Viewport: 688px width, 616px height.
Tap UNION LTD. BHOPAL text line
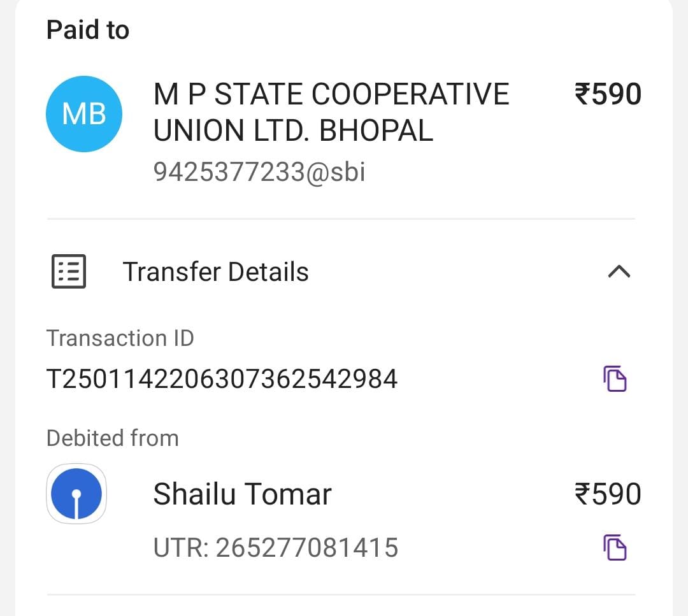tap(293, 131)
